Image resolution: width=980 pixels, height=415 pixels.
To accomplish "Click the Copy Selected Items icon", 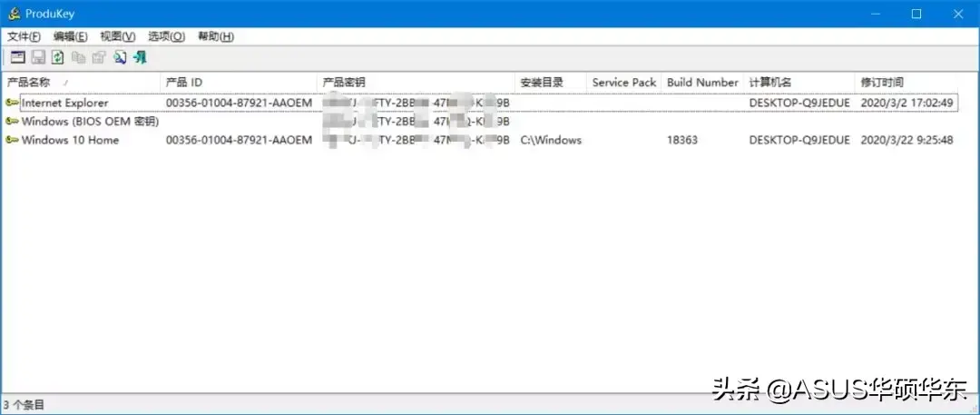I will (78, 57).
